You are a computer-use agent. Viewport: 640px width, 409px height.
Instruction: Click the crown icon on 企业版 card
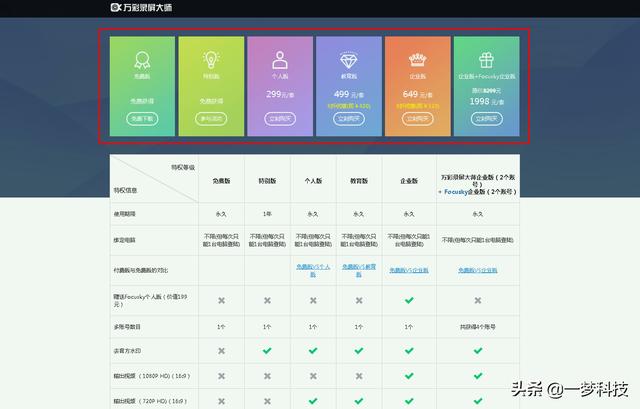point(418,60)
